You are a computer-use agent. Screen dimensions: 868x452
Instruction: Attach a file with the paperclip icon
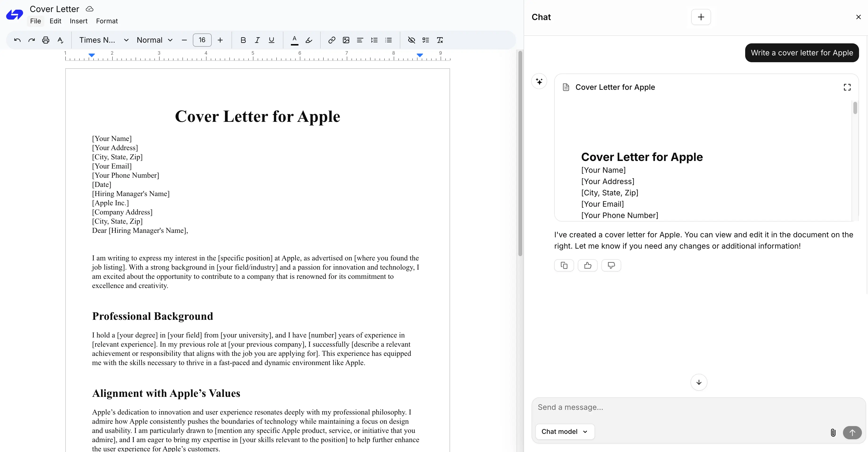[833, 432]
